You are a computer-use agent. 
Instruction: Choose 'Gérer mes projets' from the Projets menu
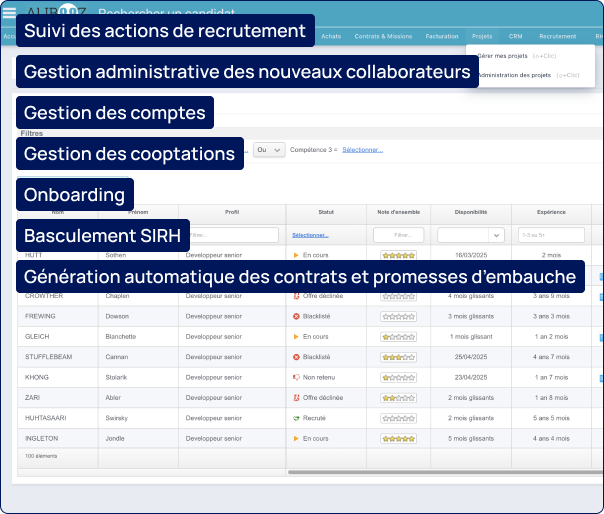point(504,56)
